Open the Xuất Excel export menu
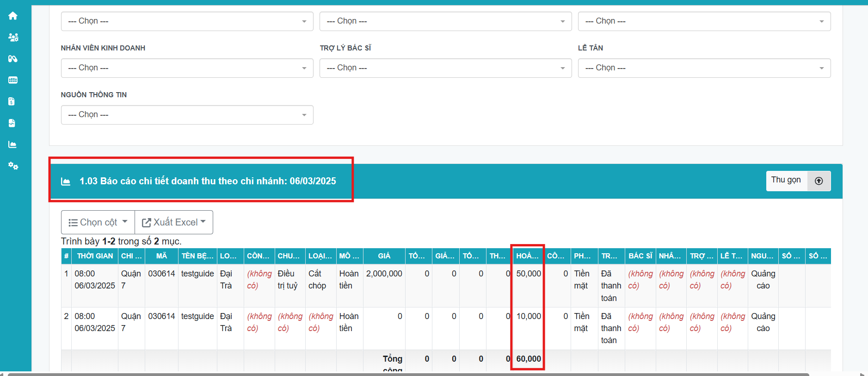The height and width of the screenshot is (376, 868). pos(174,222)
